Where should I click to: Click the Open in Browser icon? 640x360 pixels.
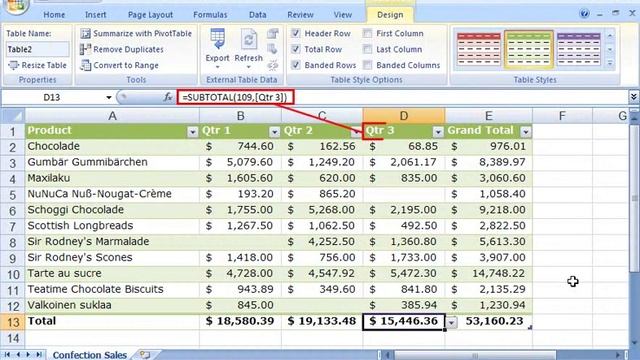(273, 49)
